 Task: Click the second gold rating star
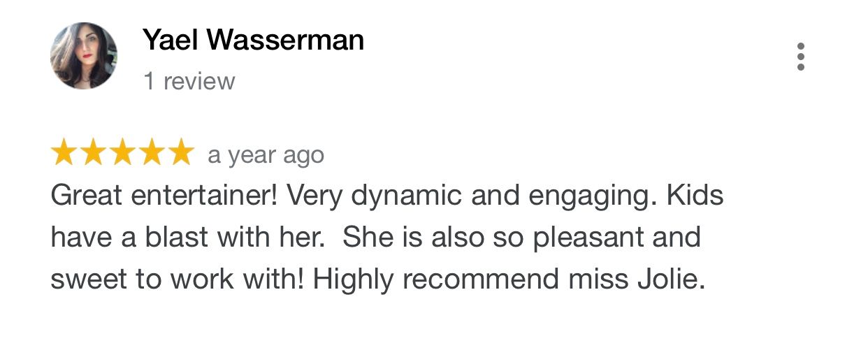92,153
